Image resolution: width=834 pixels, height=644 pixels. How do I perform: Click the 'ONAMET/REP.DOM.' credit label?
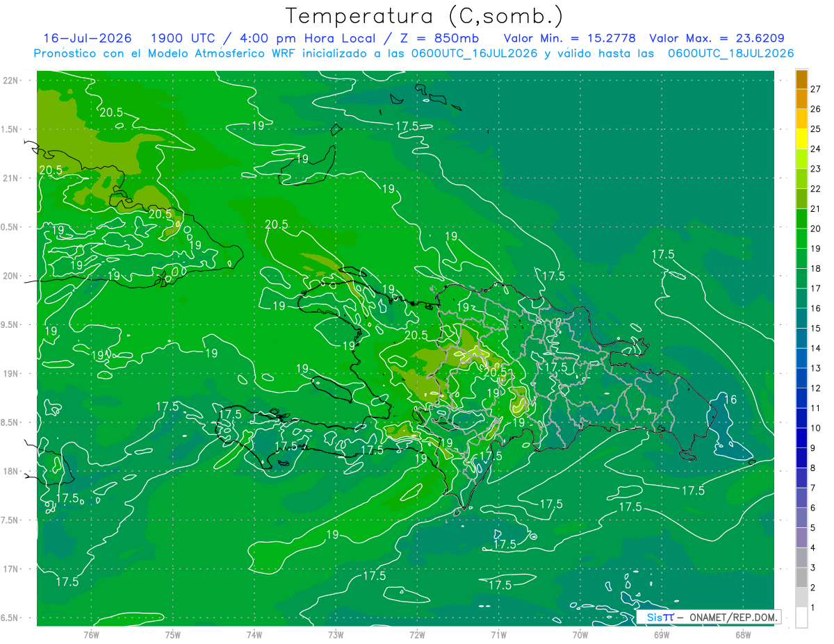733,617
